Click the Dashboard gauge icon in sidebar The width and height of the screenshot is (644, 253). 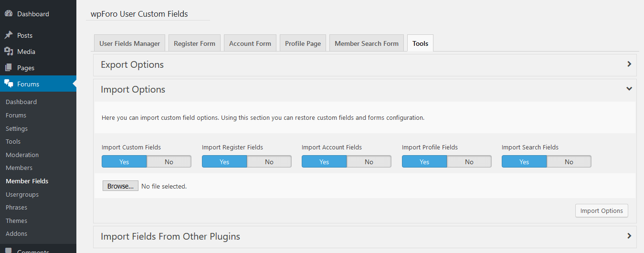coord(9,14)
